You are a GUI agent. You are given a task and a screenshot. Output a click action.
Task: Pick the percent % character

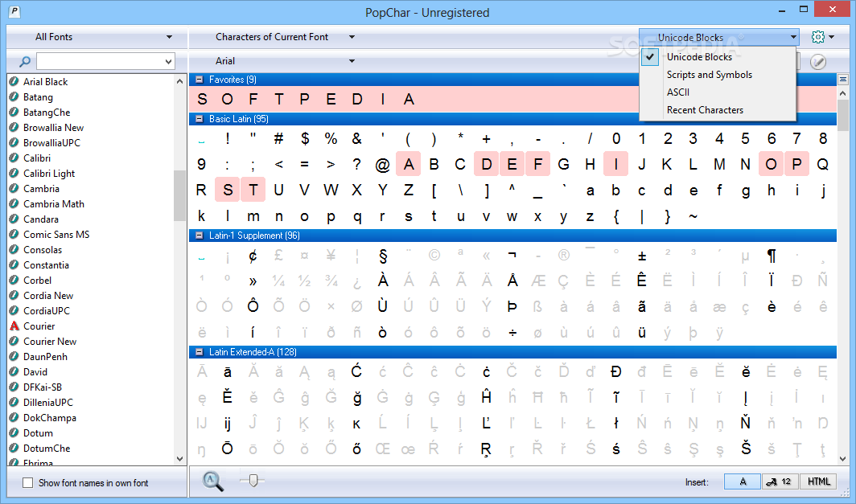331,138
